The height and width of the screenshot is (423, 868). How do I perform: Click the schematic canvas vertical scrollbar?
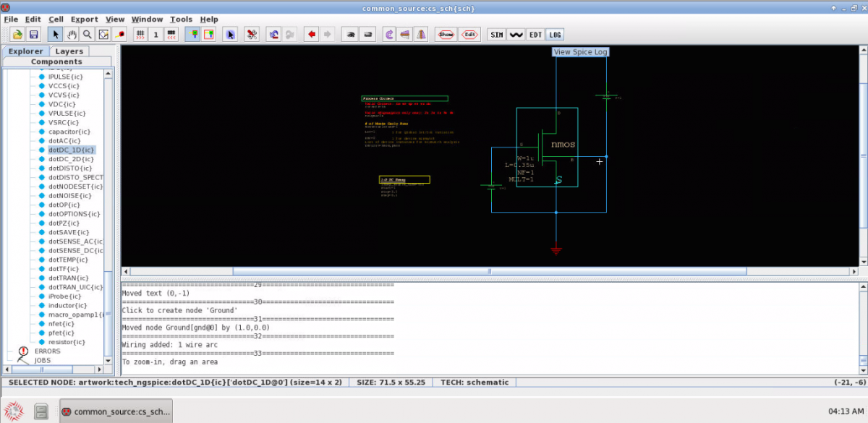(x=864, y=156)
